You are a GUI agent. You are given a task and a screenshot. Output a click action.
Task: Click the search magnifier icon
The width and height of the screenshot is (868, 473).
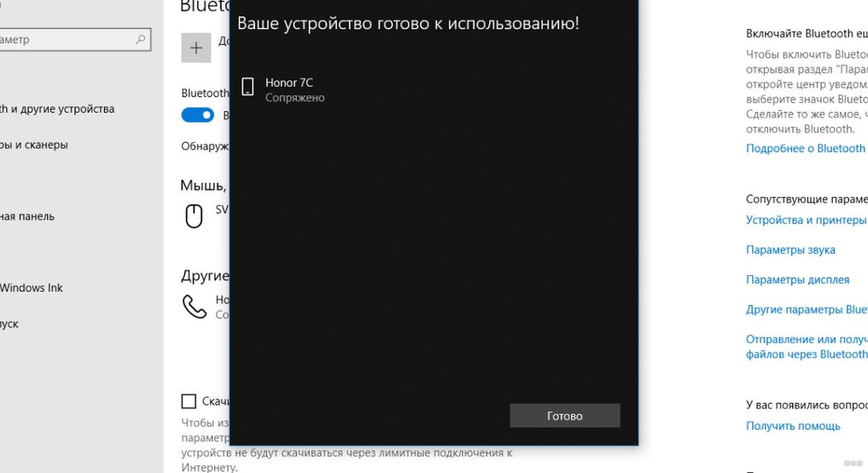click(x=140, y=39)
